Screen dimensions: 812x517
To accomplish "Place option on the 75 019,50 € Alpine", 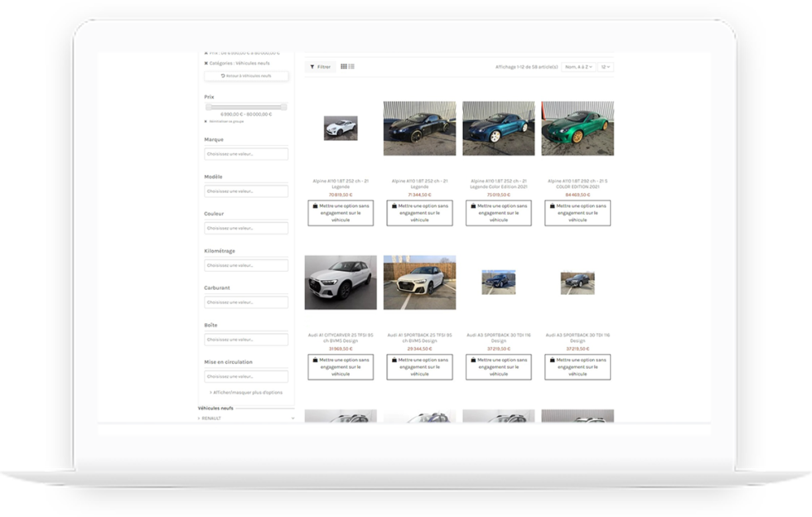I will tap(499, 214).
